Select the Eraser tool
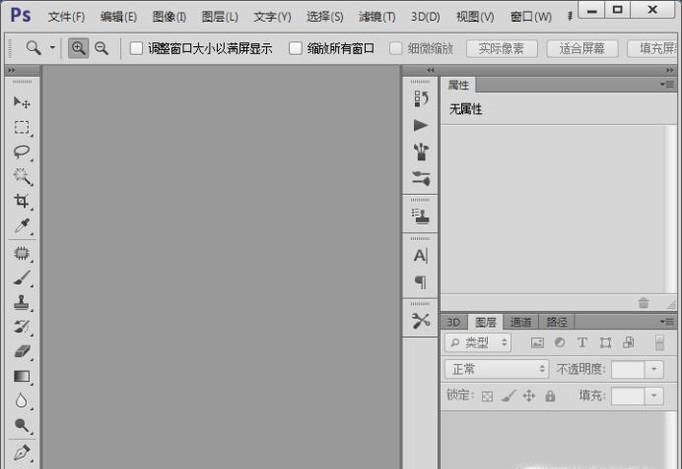Image resolution: width=682 pixels, height=469 pixels. pyautogui.click(x=21, y=352)
